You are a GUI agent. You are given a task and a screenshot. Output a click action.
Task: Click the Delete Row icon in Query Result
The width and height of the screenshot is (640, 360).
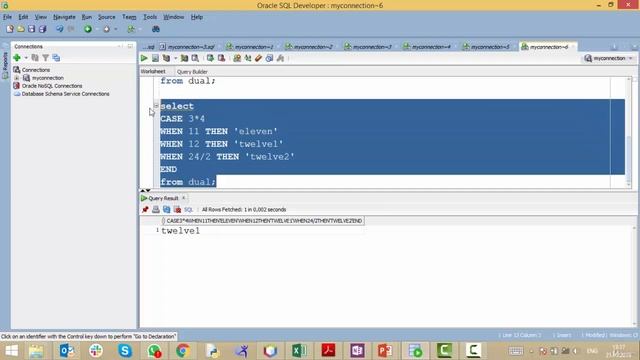[x=177, y=209]
